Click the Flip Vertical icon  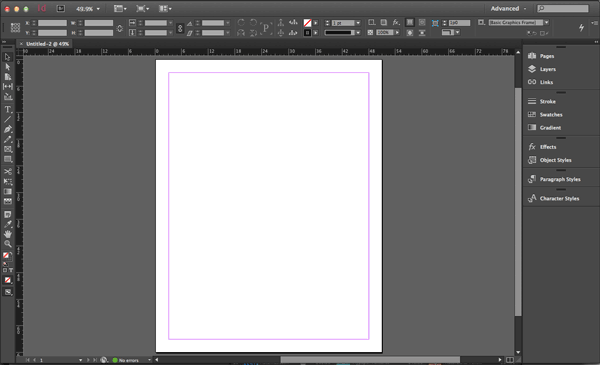coord(253,33)
